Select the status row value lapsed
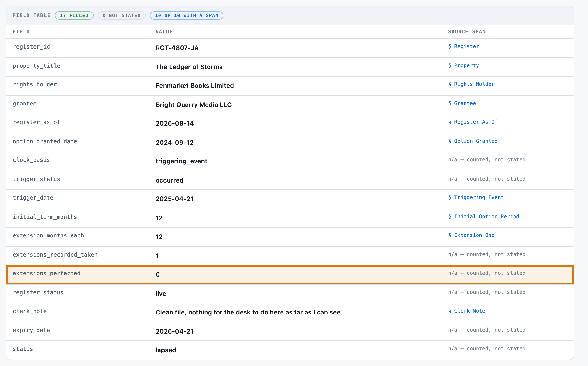The height and width of the screenshot is (366, 588). coord(166,350)
